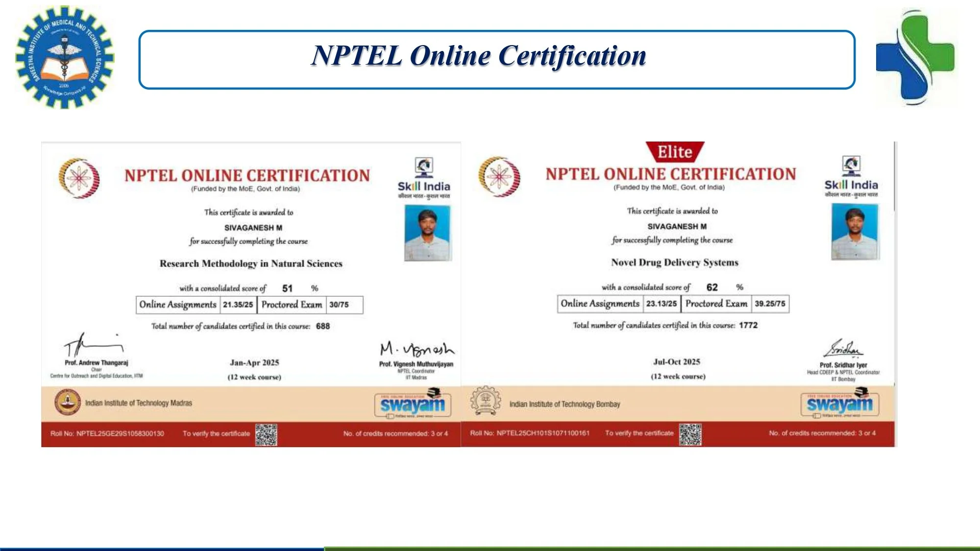Select roll number NPTEL25CH101S1071100161

click(x=543, y=433)
